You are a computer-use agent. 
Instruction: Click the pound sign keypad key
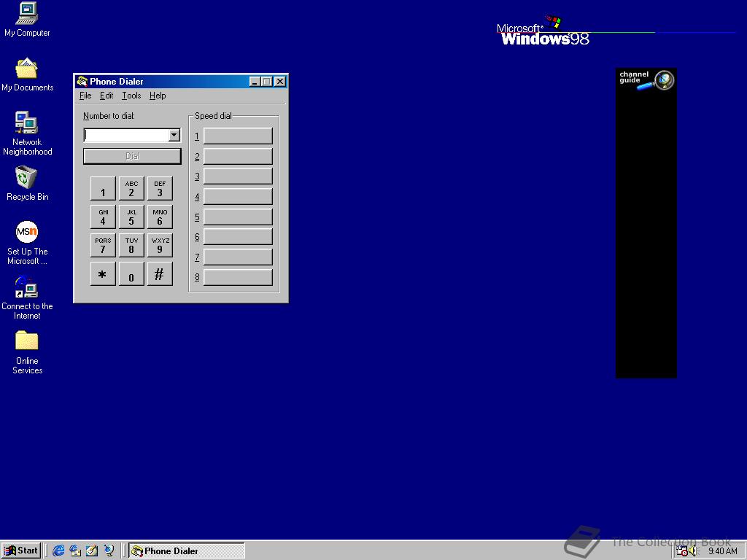tap(160, 274)
